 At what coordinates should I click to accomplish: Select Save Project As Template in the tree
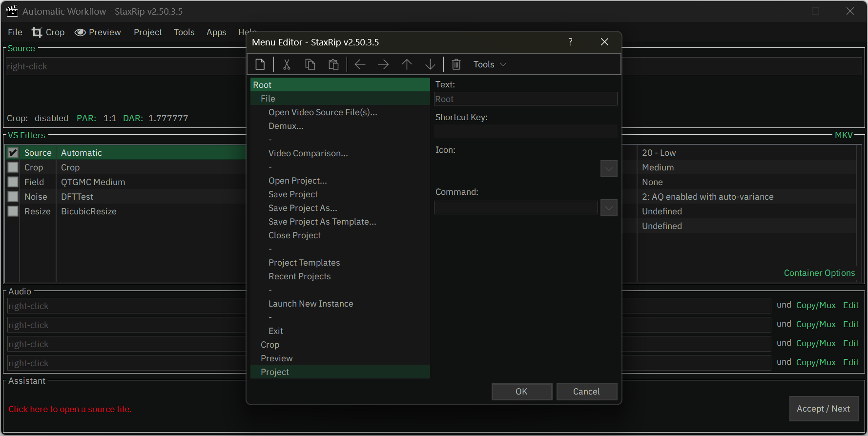(x=322, y=222)
